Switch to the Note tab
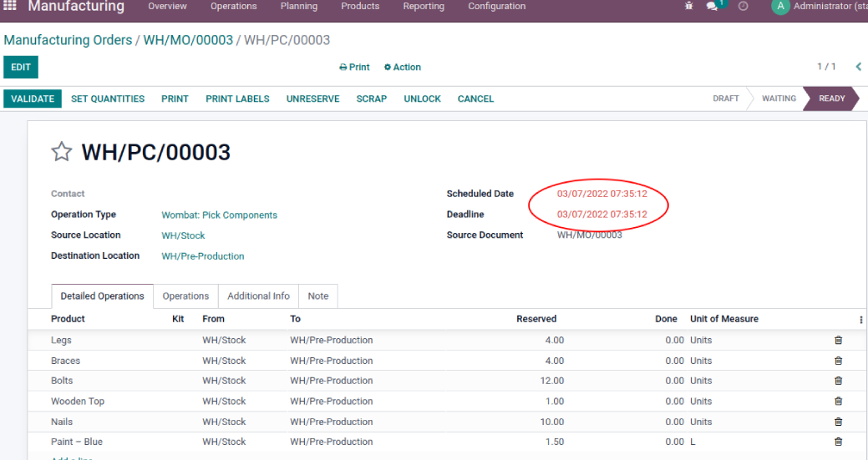The image size is (868, 460). pos(318,296)
